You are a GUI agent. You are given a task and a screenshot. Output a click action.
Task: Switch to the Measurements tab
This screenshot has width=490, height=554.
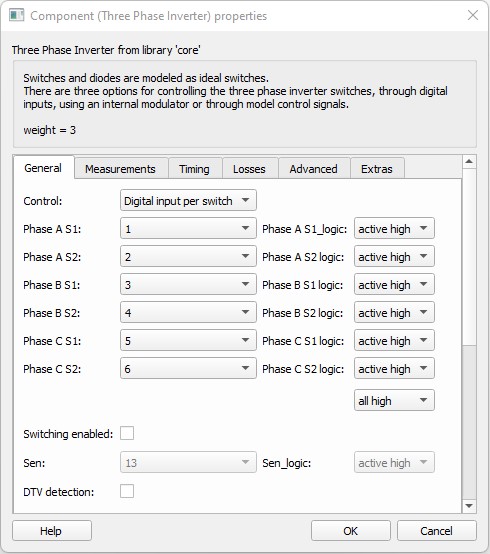click(x=120, y=169)
